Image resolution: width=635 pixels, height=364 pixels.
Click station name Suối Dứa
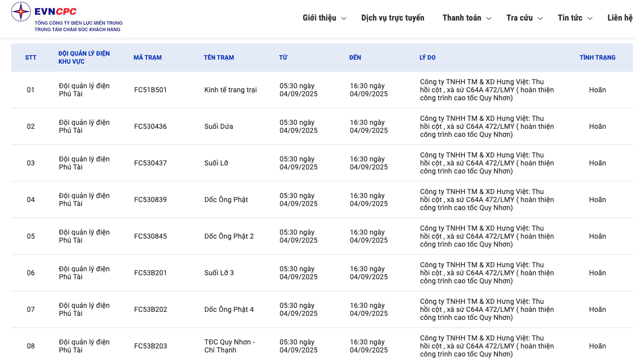[x=219, y=126]
